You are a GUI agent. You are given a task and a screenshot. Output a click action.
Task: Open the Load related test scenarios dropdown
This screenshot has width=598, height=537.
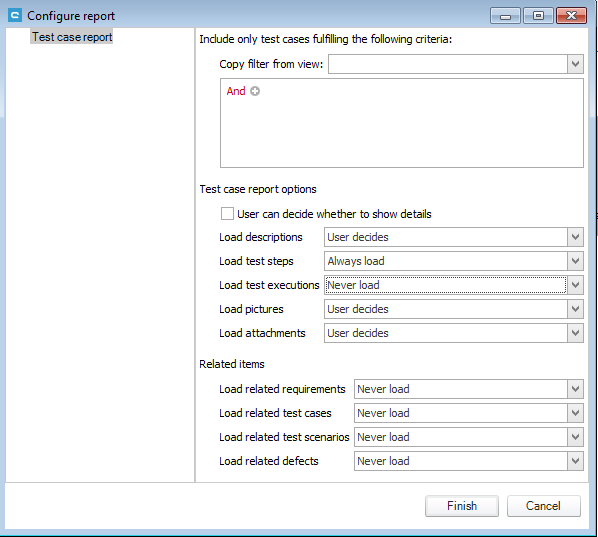(469, 437)
